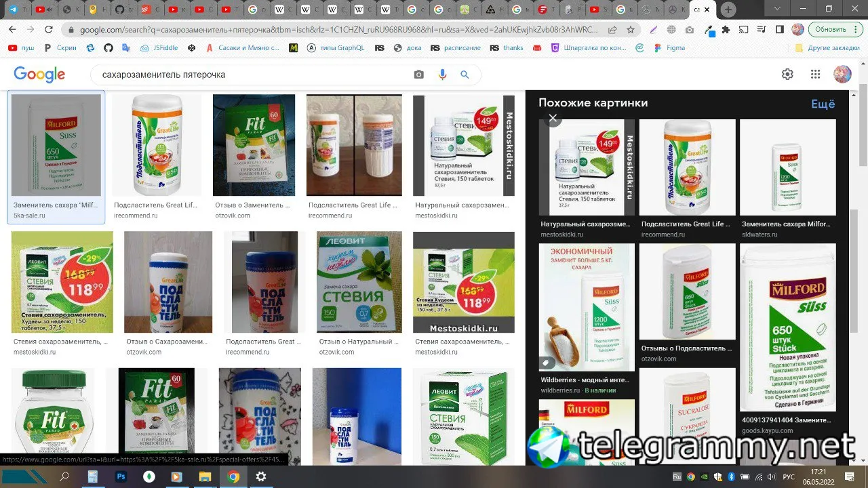Image resolution: width=868 pixels, height=488 pixels.
Task: Open the 'thanks' bookmark
Action: tap(507, 48)
